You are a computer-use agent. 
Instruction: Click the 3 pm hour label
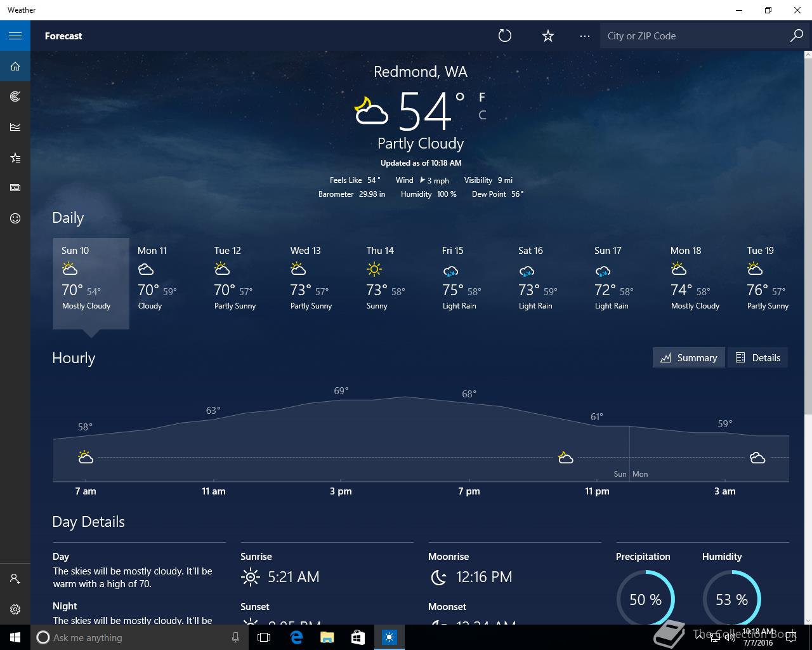pos(341,491)
